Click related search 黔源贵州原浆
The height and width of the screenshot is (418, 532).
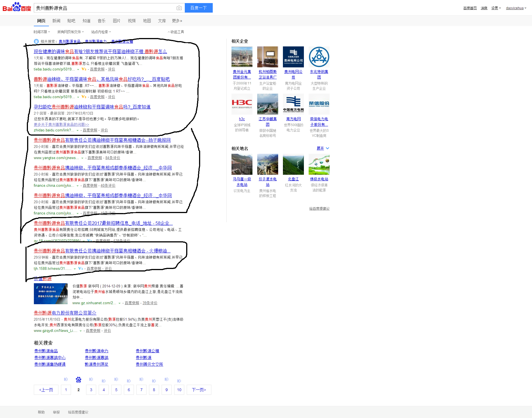(96, 364)
